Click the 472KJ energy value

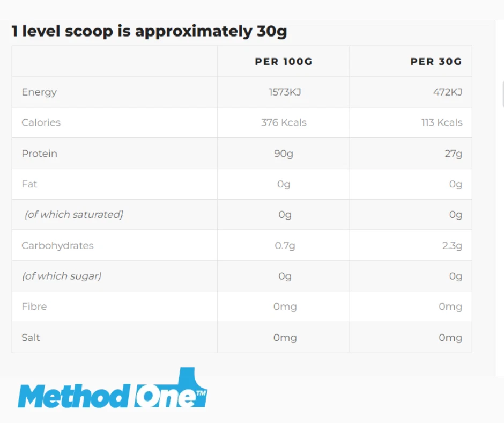447,92
